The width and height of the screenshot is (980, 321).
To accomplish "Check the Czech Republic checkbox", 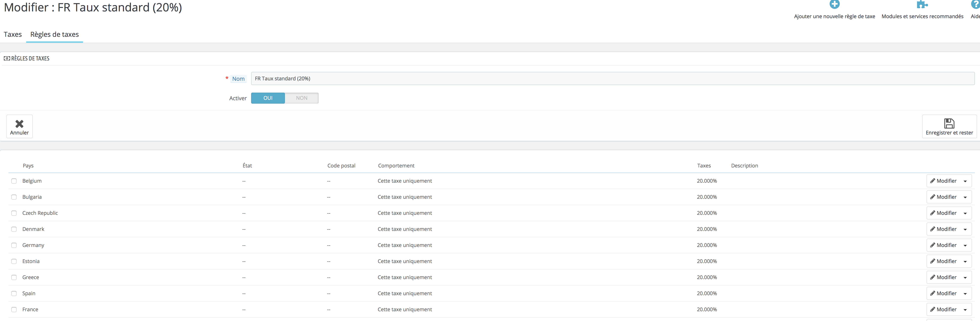I will (x=14, y=213).
